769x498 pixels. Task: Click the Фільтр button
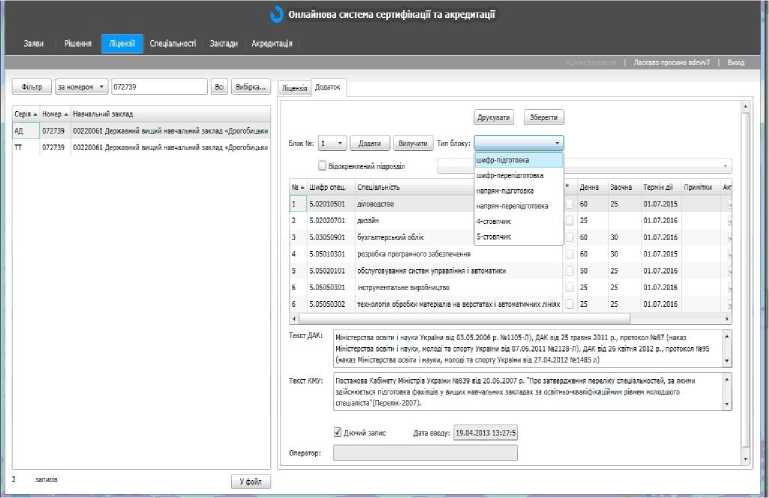(30, 87)
